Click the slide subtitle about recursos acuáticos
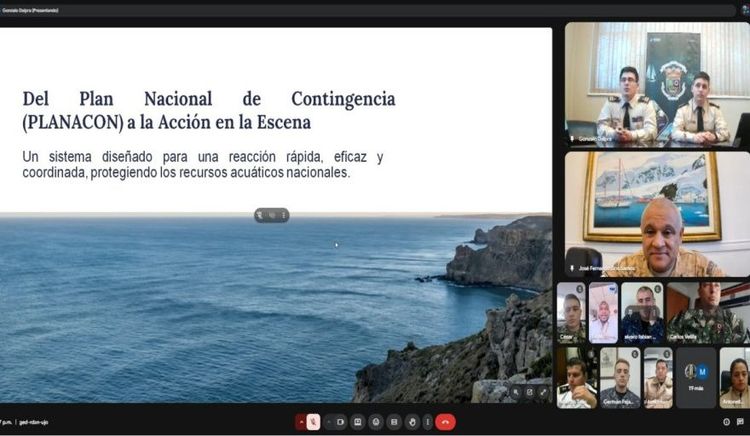750x436 pixels. tap(203, 164)
